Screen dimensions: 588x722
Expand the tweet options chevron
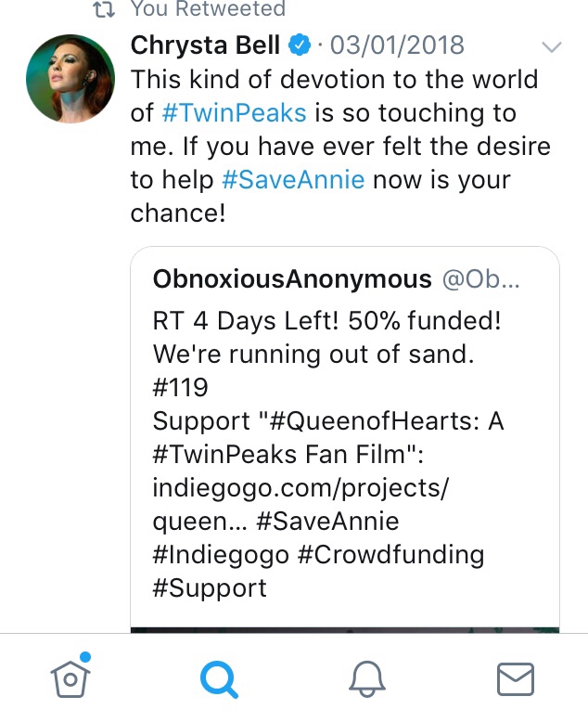tap(551, 46)
